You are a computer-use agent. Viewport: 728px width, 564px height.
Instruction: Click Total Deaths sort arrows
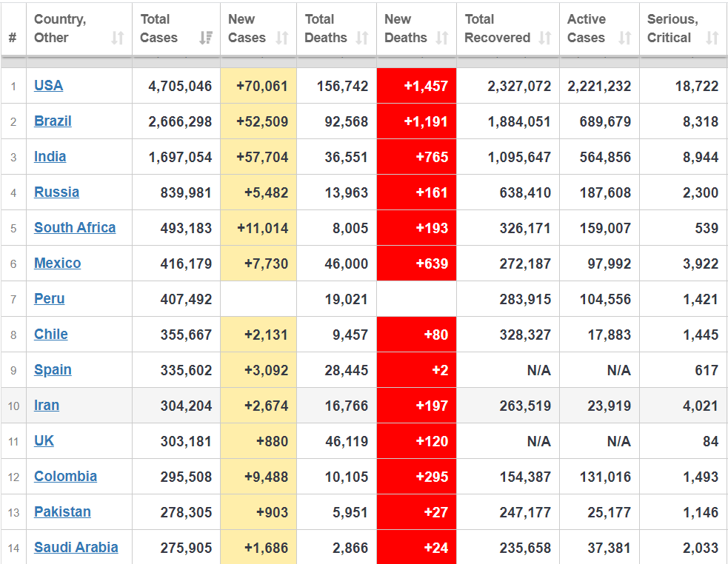[x=361, y=38]
